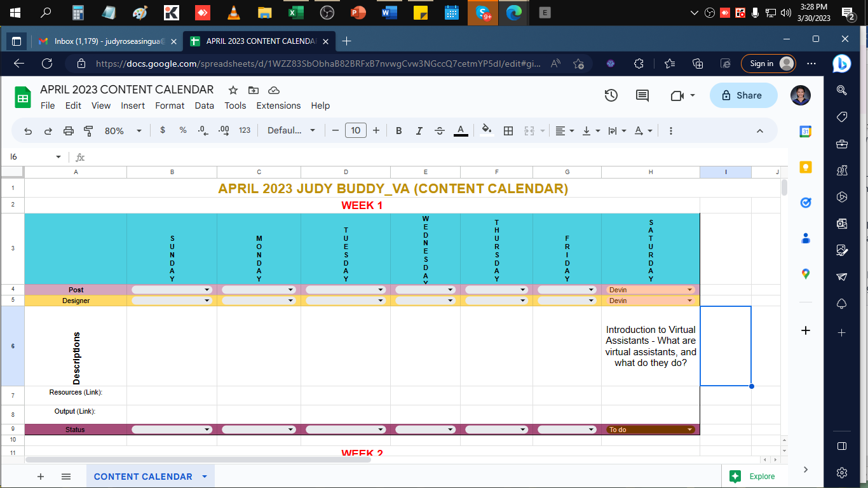
Task: Open the zoom 80% dropdown
Action: click(123, 131)
